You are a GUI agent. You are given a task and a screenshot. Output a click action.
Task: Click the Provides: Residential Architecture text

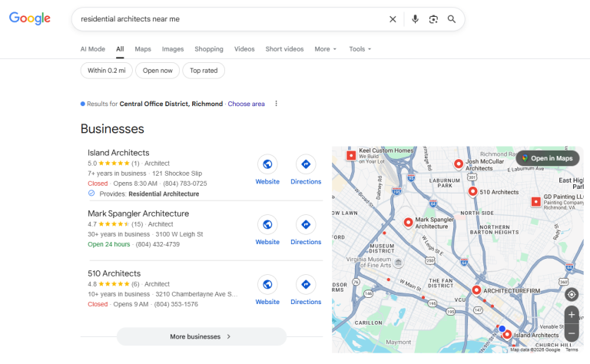coord(149,194)
